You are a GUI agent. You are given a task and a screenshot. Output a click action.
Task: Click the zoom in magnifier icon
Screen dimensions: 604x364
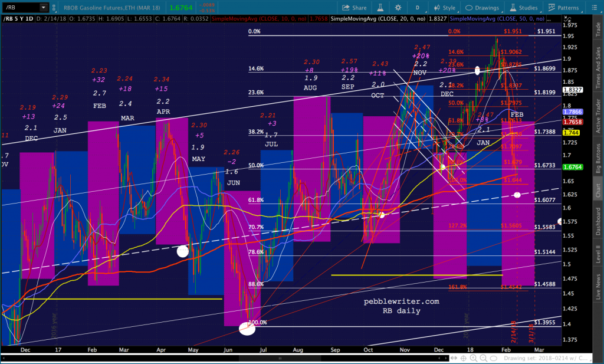click(474, 358)
